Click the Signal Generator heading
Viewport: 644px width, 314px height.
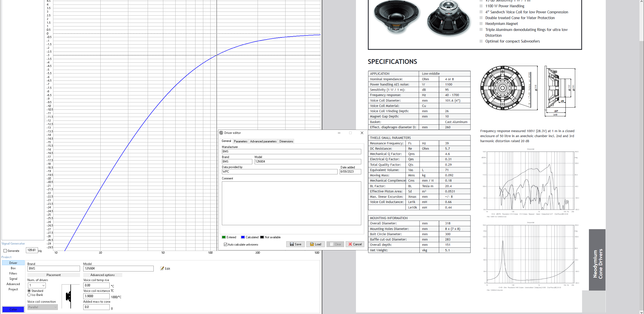click(13, 244)
